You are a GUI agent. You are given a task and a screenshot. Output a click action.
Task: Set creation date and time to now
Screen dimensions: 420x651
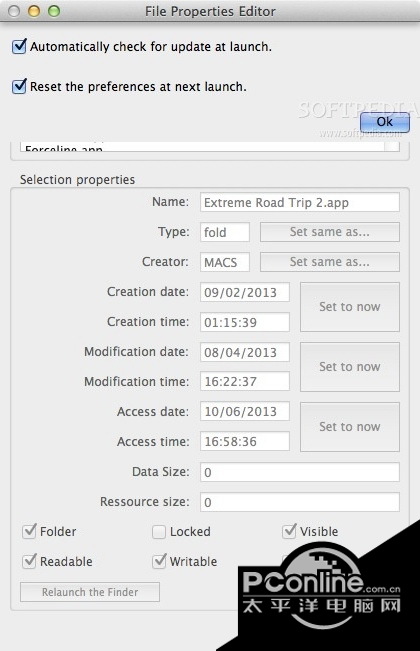tap(350, 307)
